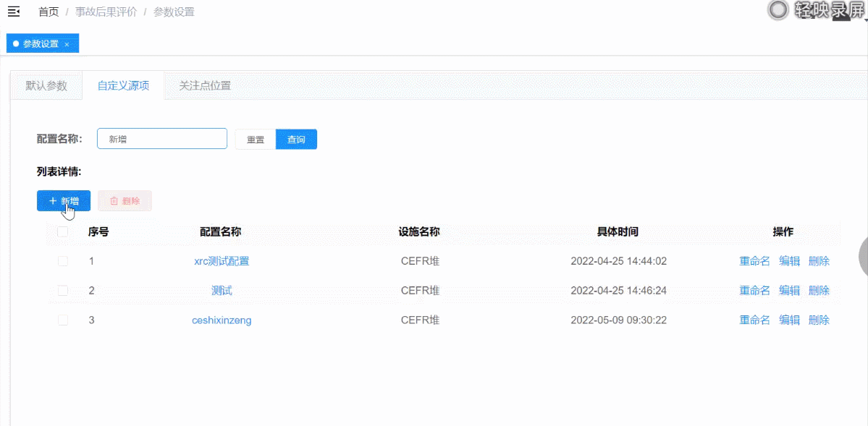The height and width of the screenshot is (426, 868).
Task: Click the plus icon on 新增 button
Action: [x=53, y=201]
